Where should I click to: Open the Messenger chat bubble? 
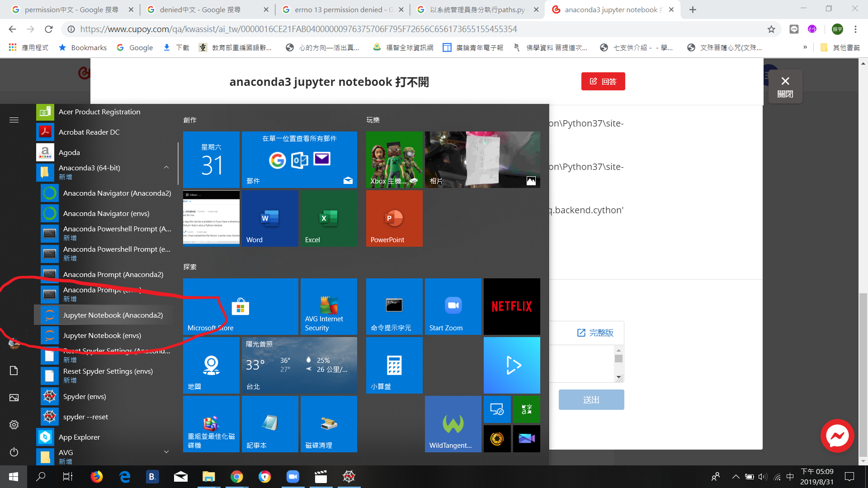tap(837, 436)
